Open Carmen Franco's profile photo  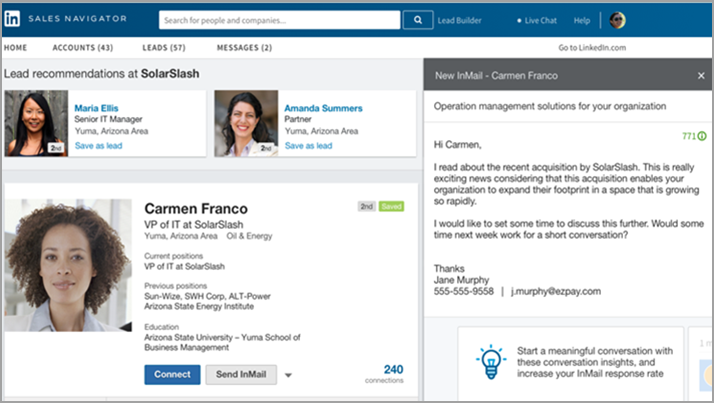pyautogui.click(x=68, y=265)
